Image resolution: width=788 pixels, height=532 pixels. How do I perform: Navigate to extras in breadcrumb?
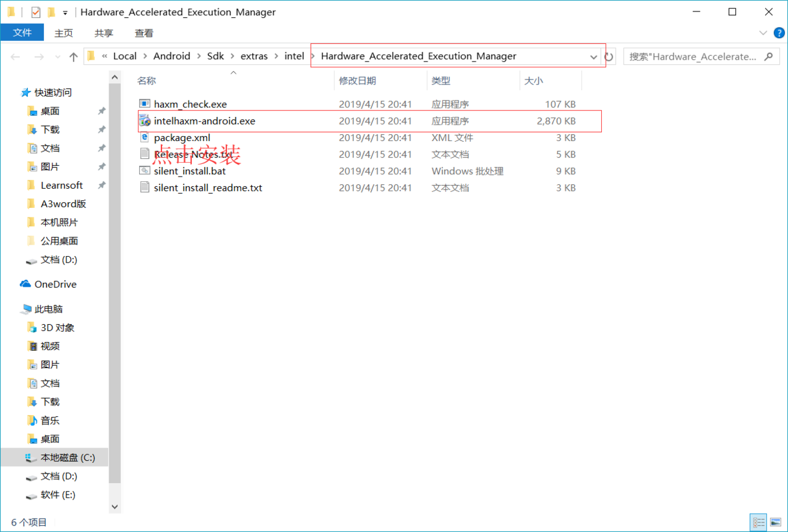tap(254, 56)
